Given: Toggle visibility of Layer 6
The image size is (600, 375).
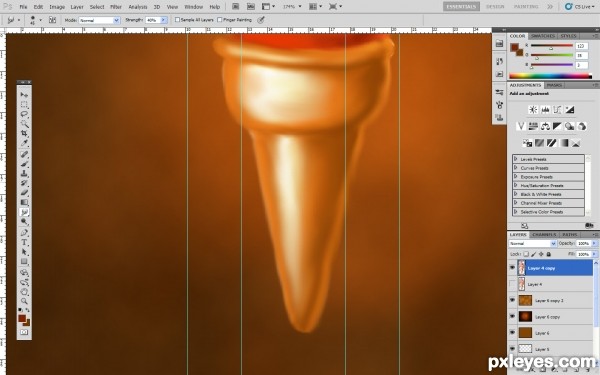Looking at the screenshot, I should [x=512, y=333].
